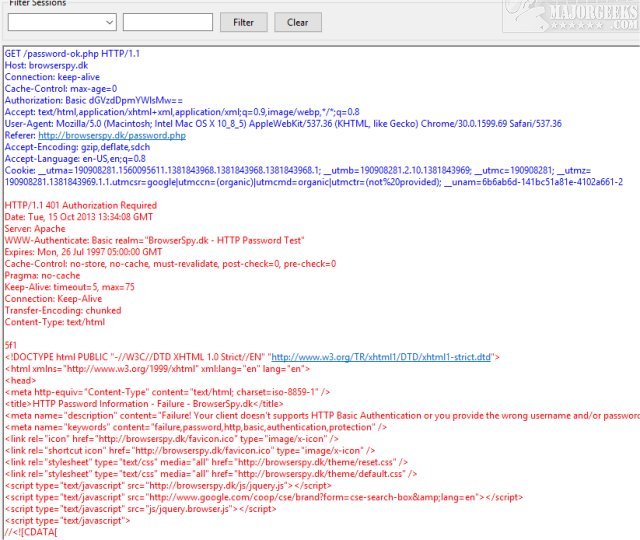Select the script src jquery.js line
Viewport: 640px width, 540px height.
pyautogui.click(x=168, y=486)
